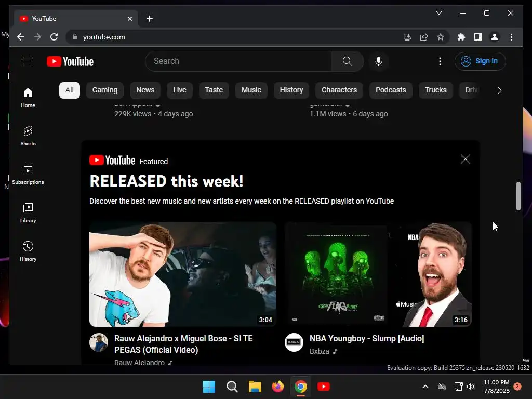This screenshot has width=532, height=399.
Task: Click the Bxbza channel avatar
Action: click(294, 342)
